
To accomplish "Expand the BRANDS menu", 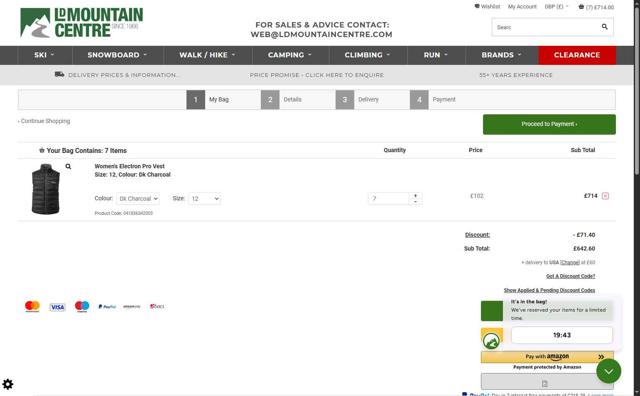I will click(502, 55).
